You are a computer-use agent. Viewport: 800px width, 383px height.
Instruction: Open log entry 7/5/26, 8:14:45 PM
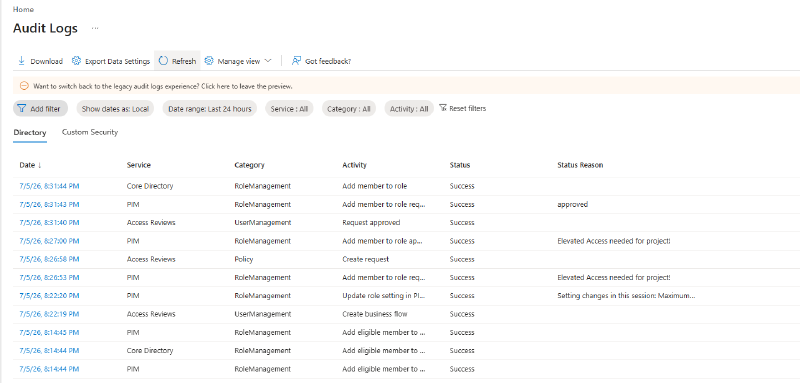(x=49, y=333)
